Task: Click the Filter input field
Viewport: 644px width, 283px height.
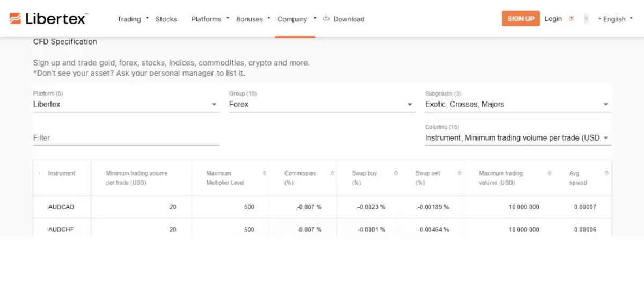Action: (126, 138)
